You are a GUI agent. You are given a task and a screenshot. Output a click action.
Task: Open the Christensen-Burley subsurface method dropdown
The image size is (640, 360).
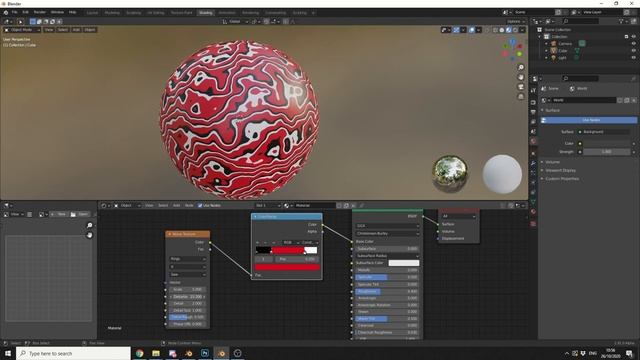387,233
